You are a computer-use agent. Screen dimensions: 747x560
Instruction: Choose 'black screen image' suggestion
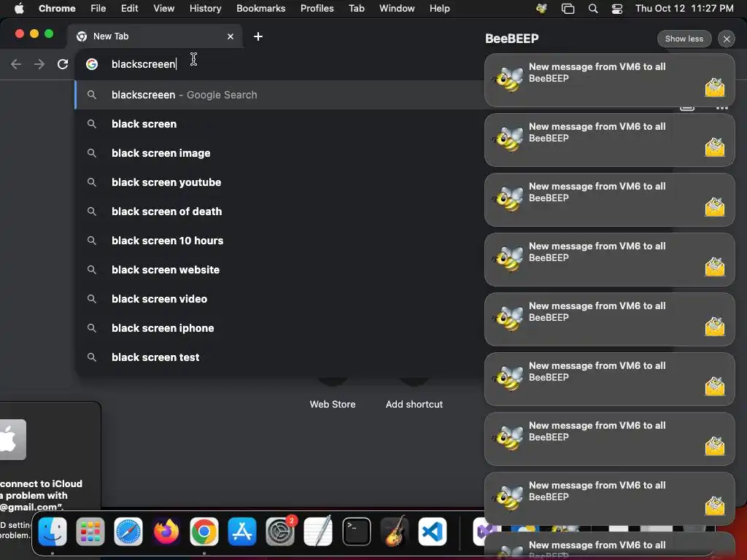[279, 153]
